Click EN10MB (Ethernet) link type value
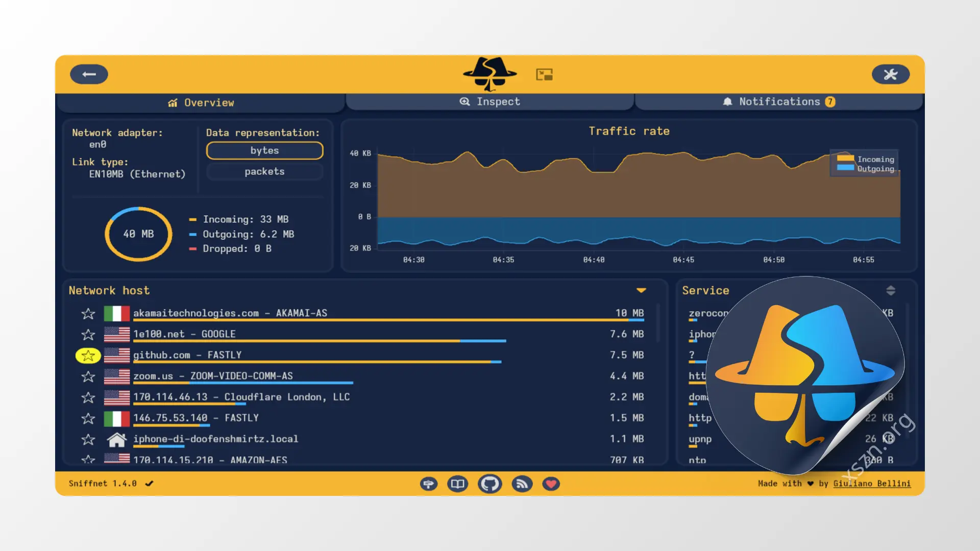 click(137, 174)
